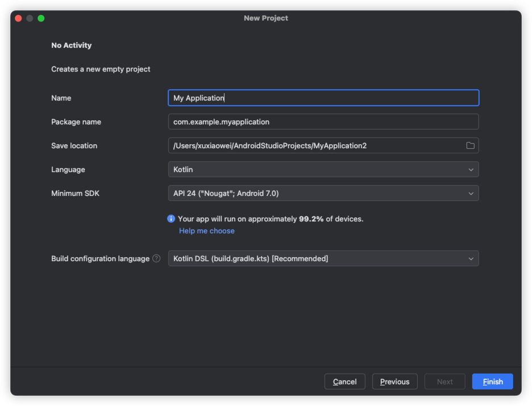This screenshot has height=406, width=532.
Task: Open the Language dropdown showing Kotlin
Action: click(323, 170)
